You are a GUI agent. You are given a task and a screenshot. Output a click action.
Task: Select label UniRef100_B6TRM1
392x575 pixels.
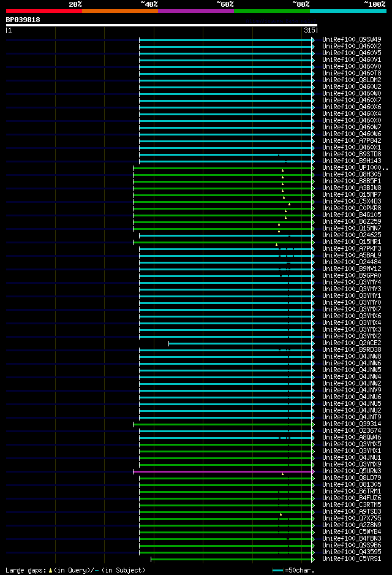[352, 492]
